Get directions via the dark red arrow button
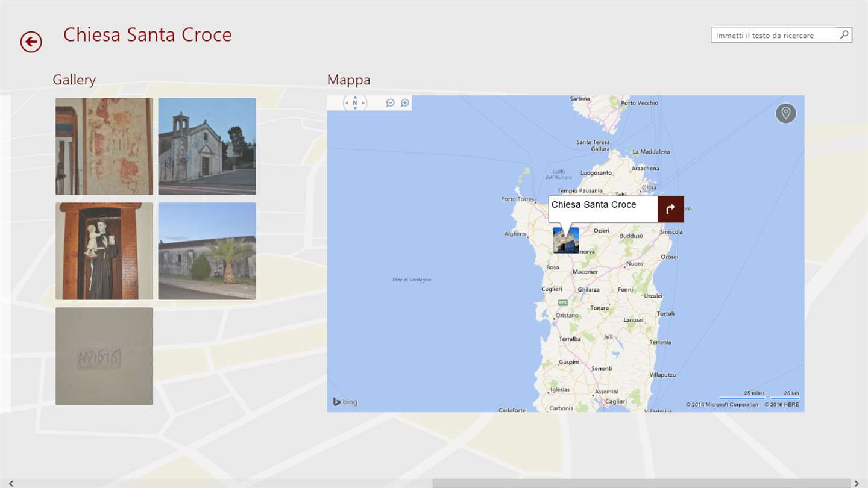The image size is (868, 488). [x=670, y=209]
